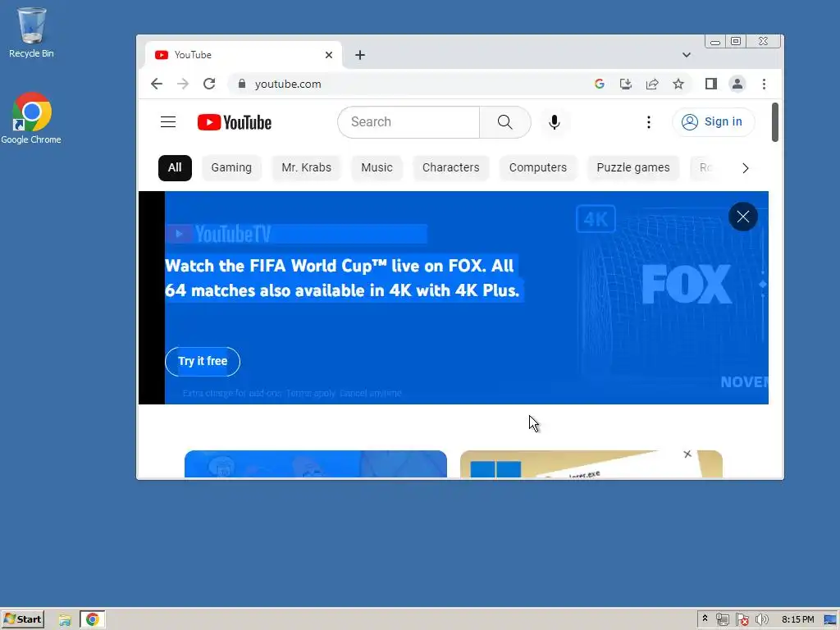Click Show desktop button in tray
Viewport: 840px width, 630px height.
(831, 620)
